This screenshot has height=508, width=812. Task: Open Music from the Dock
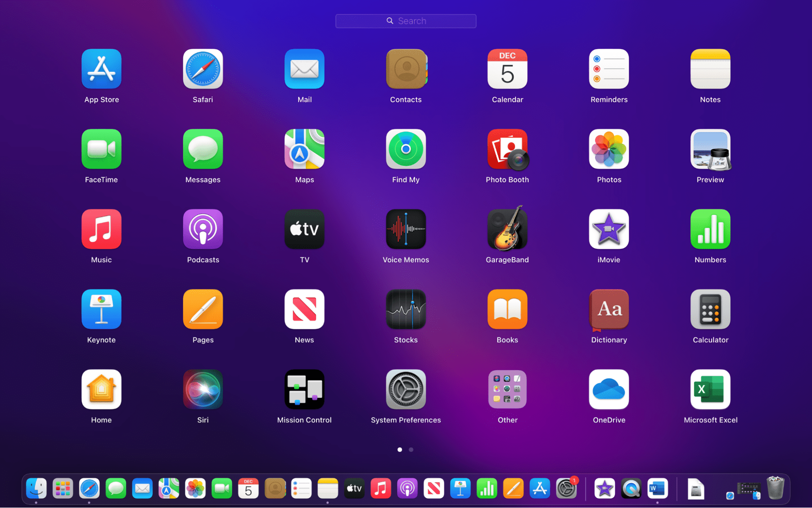(381, 488)
